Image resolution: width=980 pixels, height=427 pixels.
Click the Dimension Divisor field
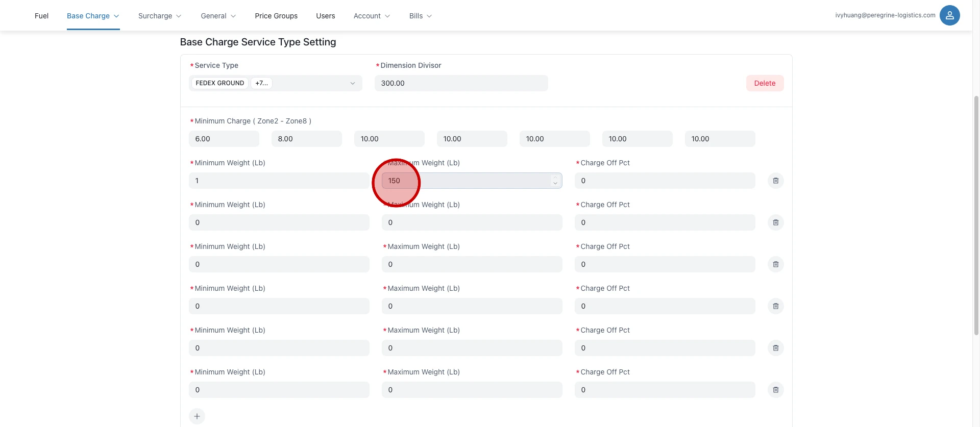[x=461, y=83]
